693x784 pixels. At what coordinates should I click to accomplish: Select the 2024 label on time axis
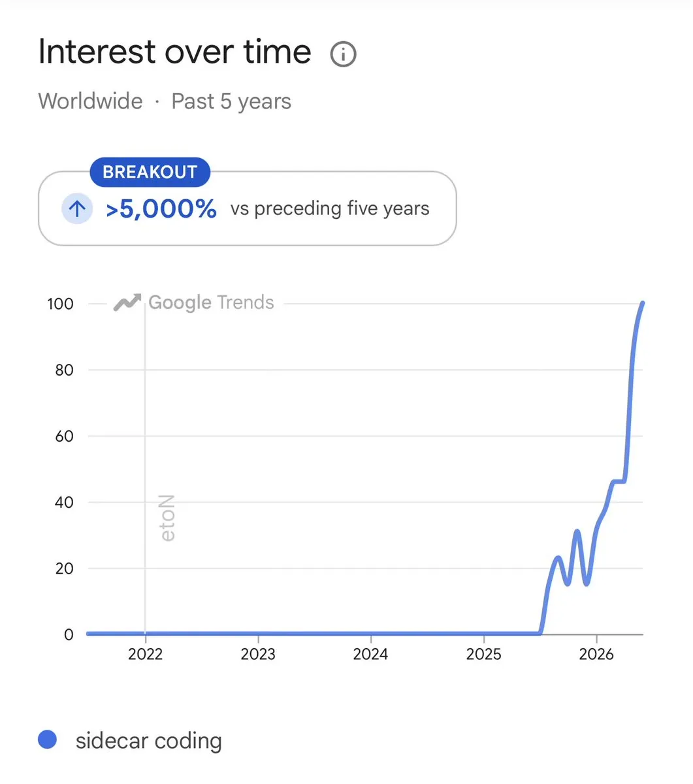click(x=370, y=654)
